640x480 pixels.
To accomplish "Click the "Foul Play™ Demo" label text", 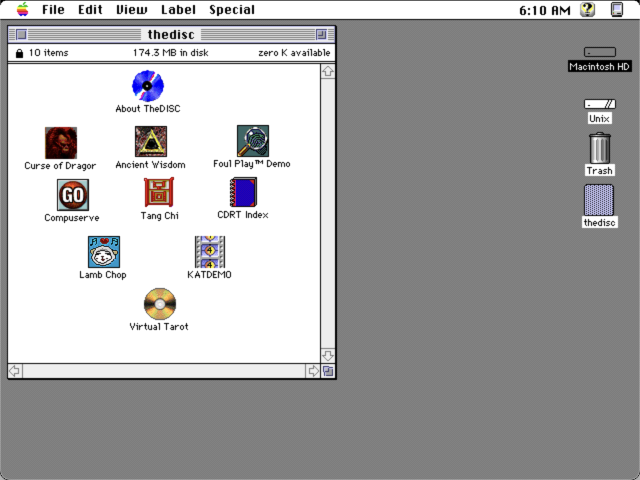I will pos(252,164).
